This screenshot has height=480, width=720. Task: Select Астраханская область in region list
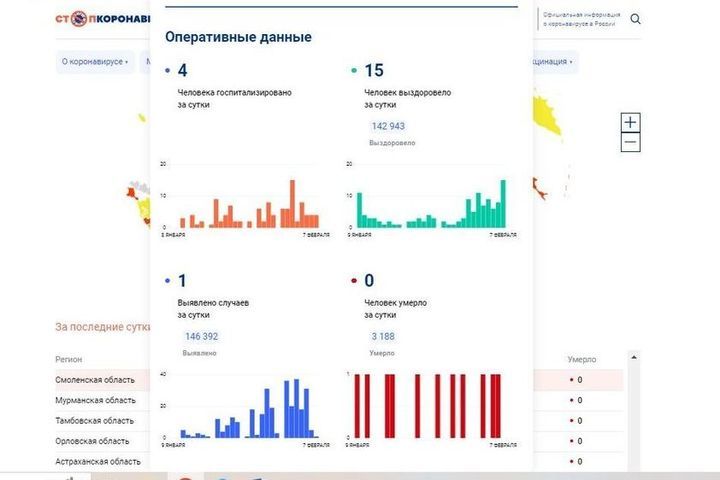[x=98, y=461]
